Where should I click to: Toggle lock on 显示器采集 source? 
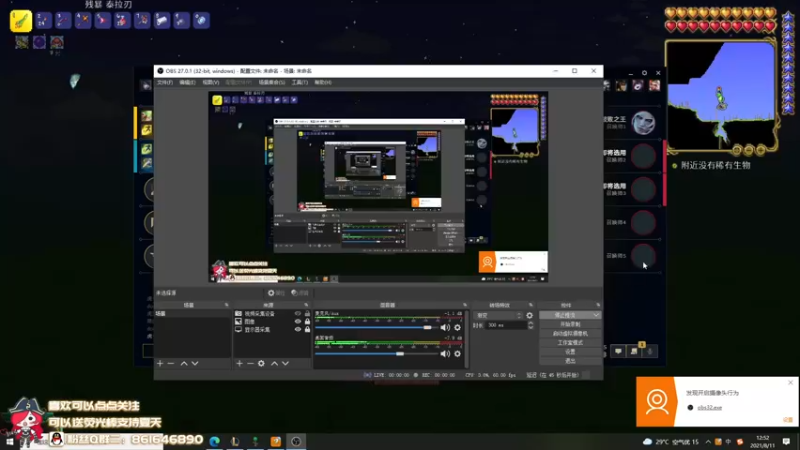tap(307, 330)
